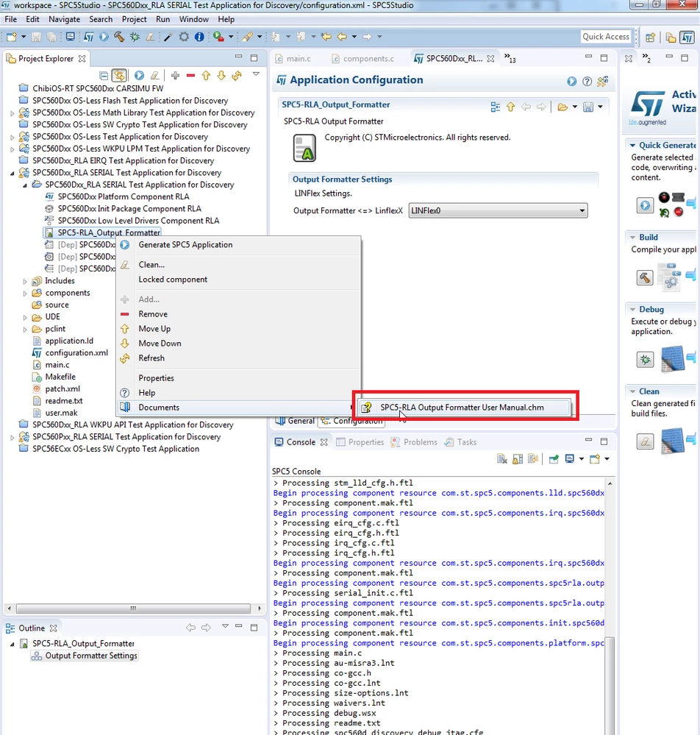Click the Quick Access search field
This screenshot has width=700, height=735.
click(605, 37)
